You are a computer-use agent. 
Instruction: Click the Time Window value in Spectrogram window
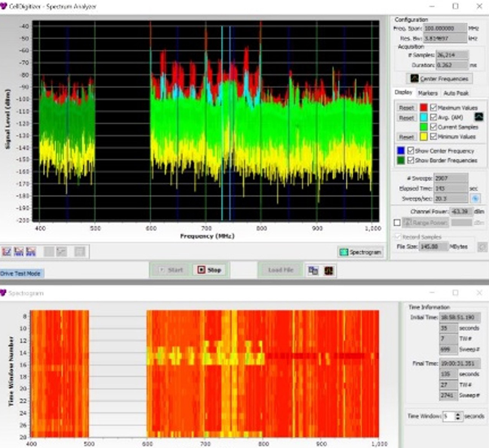(448, 416)
